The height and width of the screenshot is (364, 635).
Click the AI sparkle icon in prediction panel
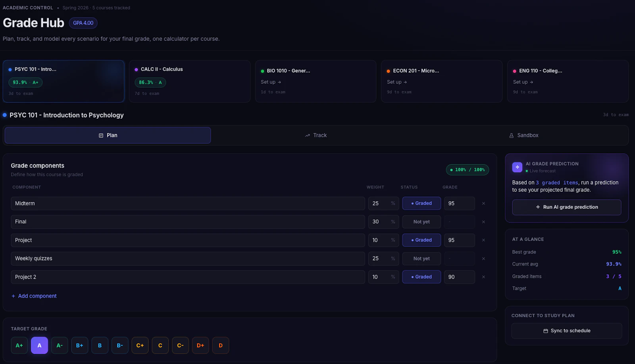click(517, 167)
